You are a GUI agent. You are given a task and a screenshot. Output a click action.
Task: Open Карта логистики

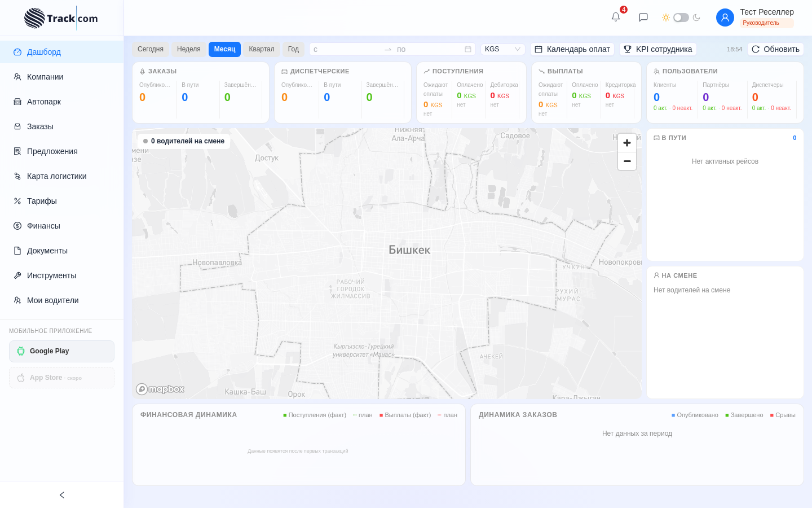click(x=61, y=176)
